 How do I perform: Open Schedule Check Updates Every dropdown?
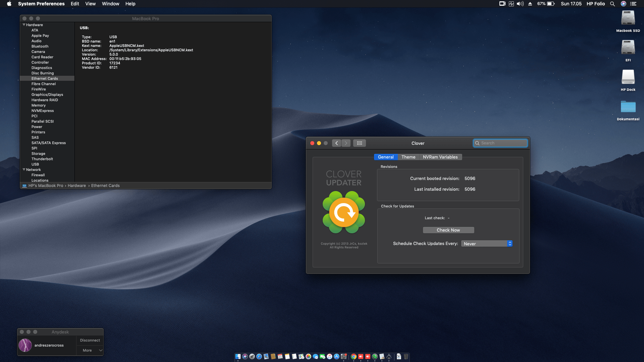pos(487,244)
